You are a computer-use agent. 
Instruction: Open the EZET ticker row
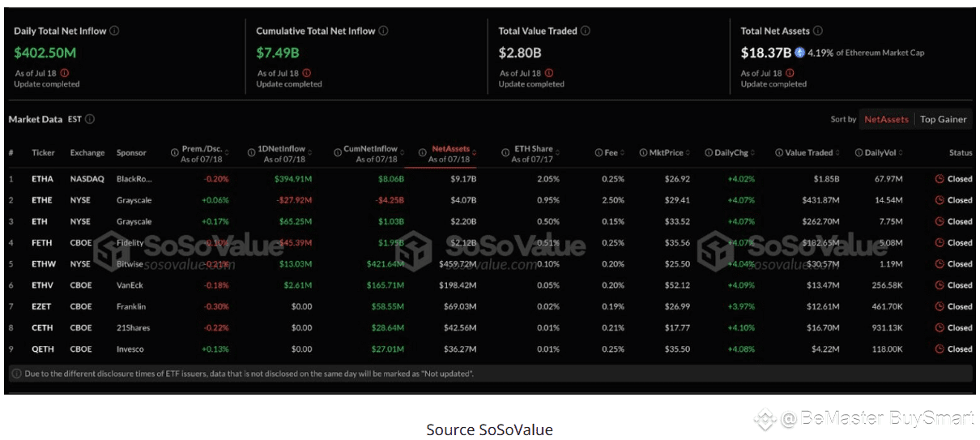(x=488, y=306)
